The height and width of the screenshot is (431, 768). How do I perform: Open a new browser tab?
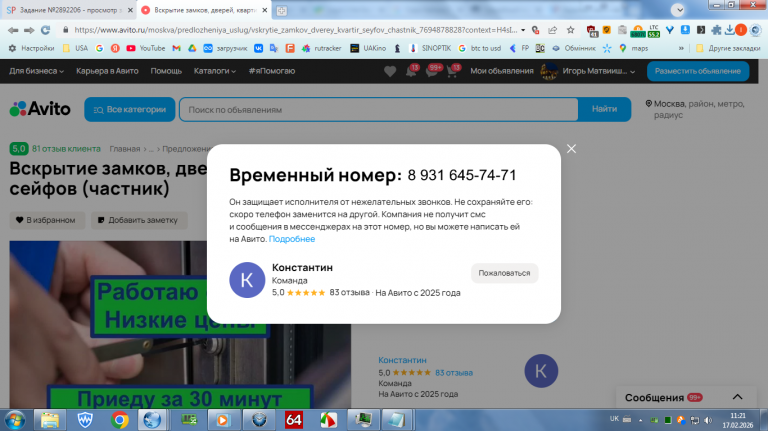(281, 10)
